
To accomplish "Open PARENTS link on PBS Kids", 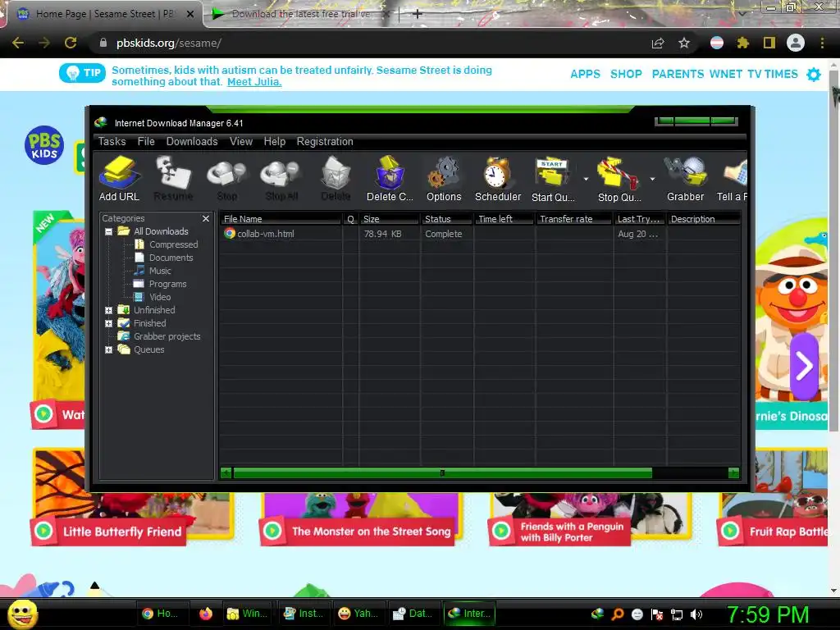I will tap(678, 74).
